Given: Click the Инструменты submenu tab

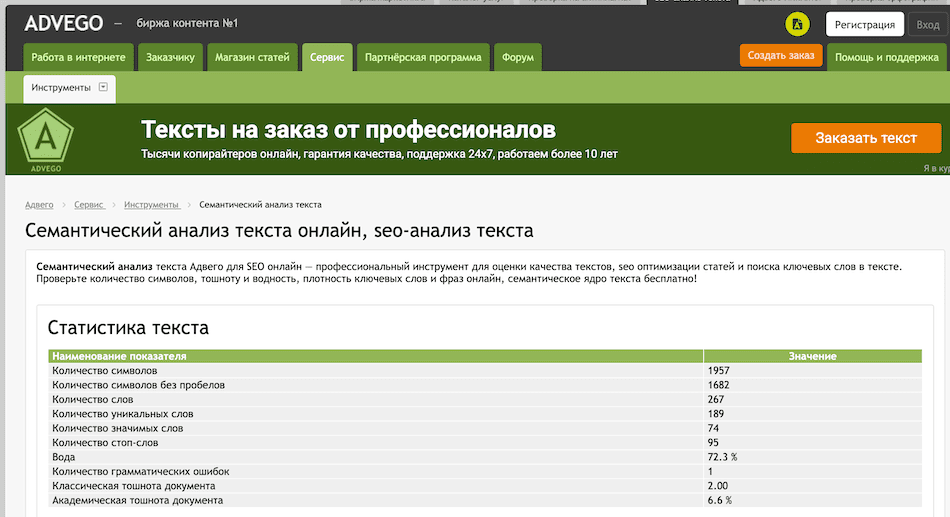Looking at the screenshot, I should pyautogui.click(x=61, y=88).
